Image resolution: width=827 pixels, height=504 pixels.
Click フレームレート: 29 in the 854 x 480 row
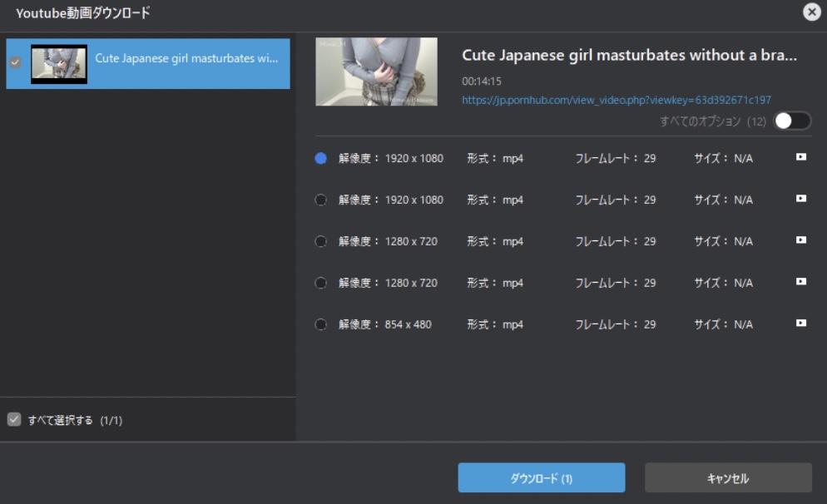(615, 324)
